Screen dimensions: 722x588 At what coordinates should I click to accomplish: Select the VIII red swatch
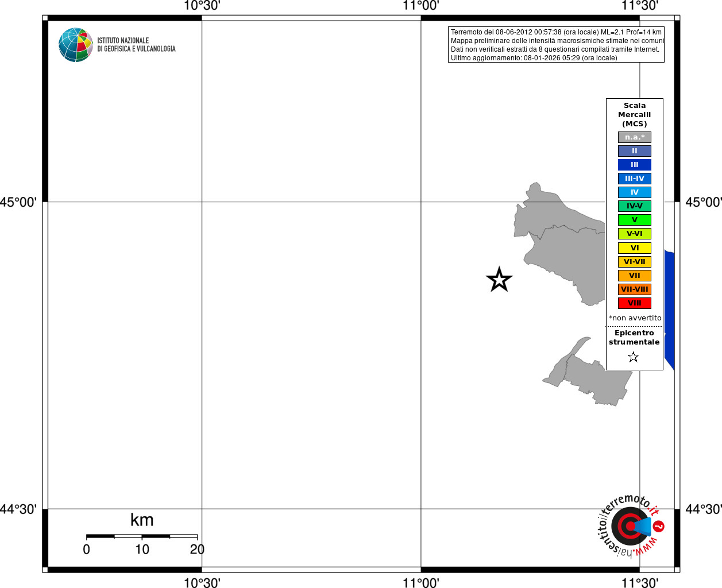[635, 303]
